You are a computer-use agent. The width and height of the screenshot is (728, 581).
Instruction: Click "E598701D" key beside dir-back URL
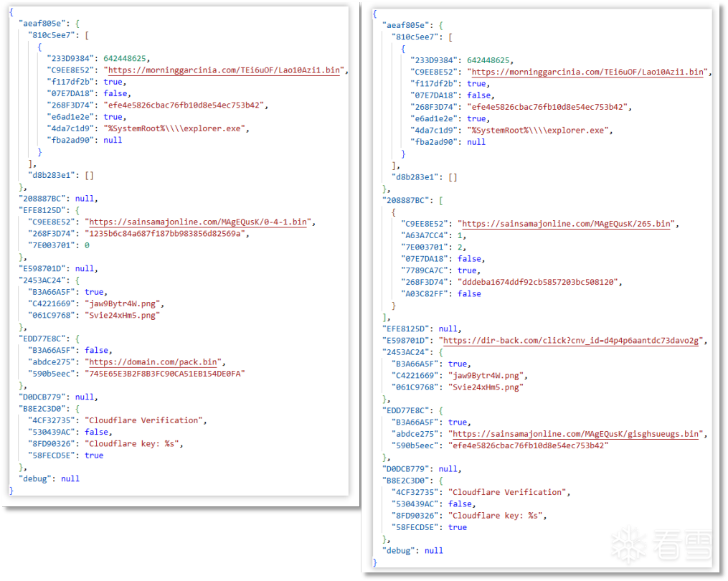click(x=406, y=341)
